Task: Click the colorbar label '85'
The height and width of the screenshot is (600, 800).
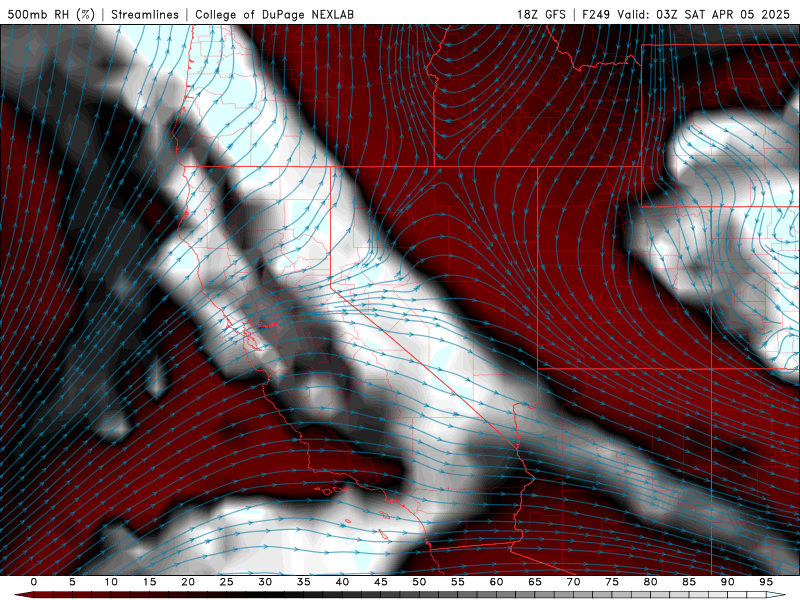Action: click(689, 582)
